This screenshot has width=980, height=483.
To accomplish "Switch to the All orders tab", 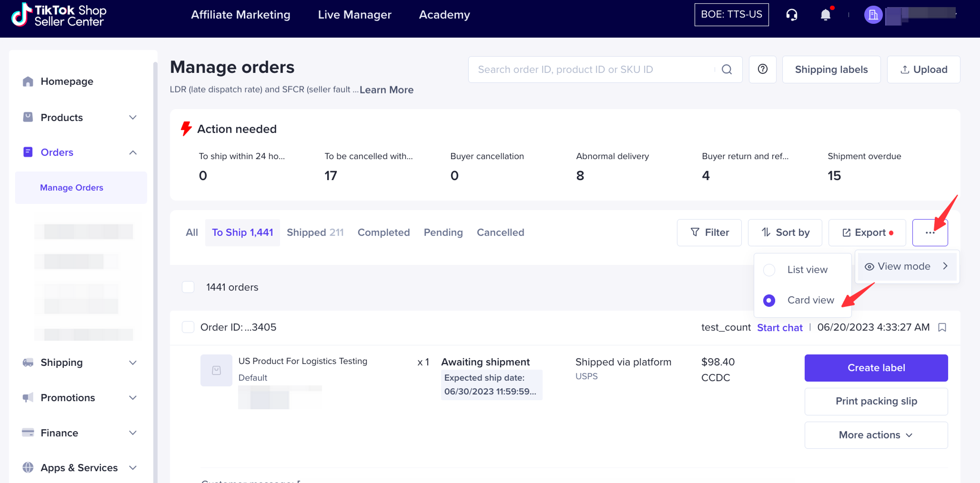I will [x=192, y=232].
